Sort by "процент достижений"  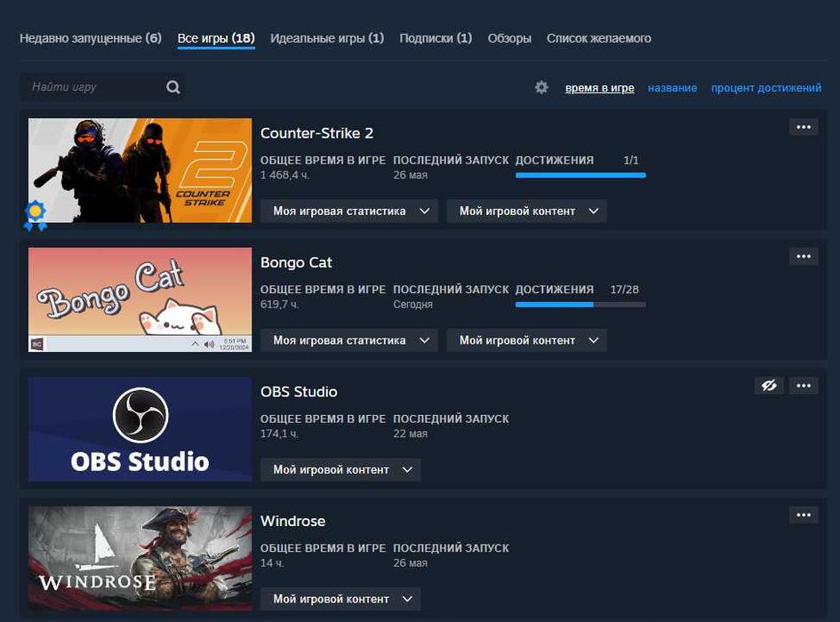[x=765, y=88]
